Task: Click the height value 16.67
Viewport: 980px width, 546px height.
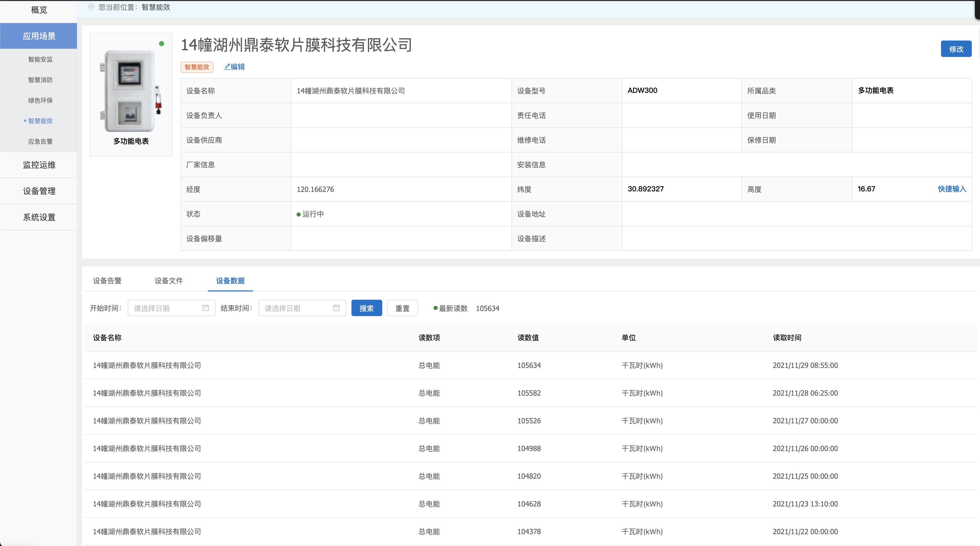Action: tap(866, 189)
